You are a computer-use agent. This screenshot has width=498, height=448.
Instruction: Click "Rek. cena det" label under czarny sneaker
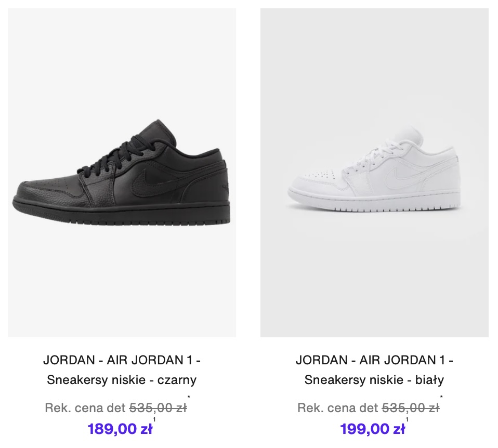tap(84, 408)
